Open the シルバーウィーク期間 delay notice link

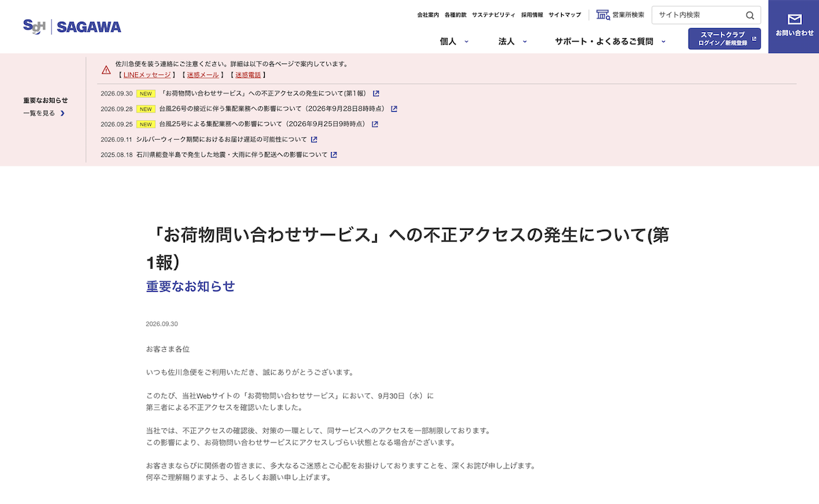[x=221, y=139]
